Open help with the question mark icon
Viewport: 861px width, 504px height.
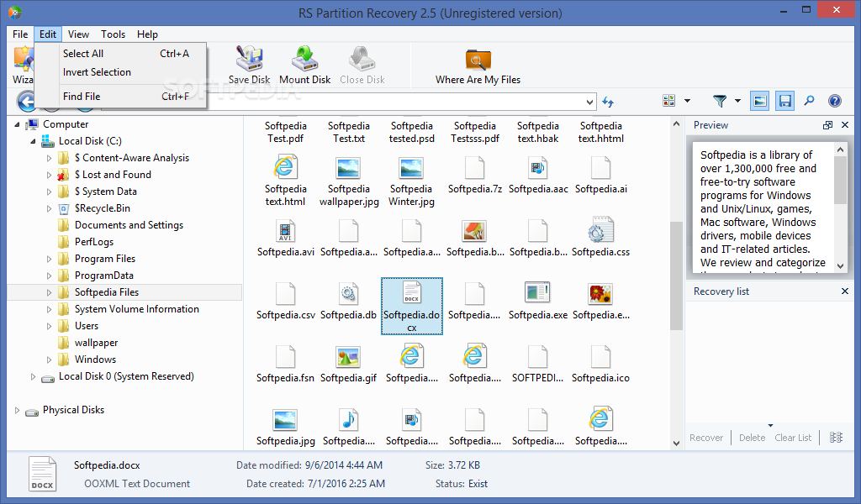[835, 100]
